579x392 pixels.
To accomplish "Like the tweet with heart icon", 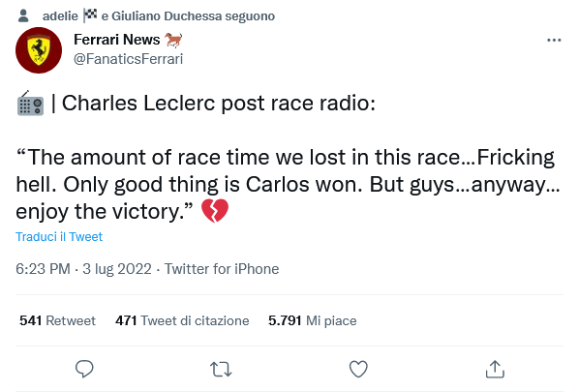I will (358, 369).
